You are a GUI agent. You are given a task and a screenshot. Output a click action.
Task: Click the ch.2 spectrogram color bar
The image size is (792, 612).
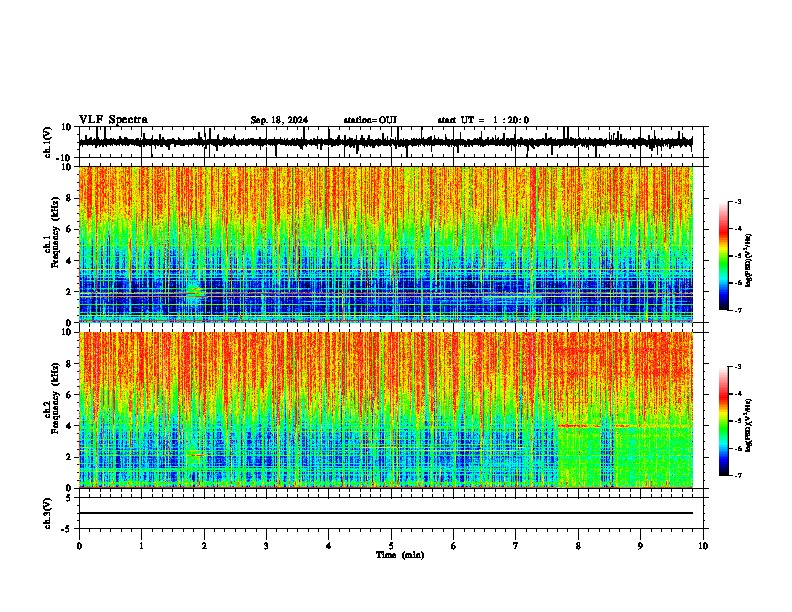tap(723, 421)
